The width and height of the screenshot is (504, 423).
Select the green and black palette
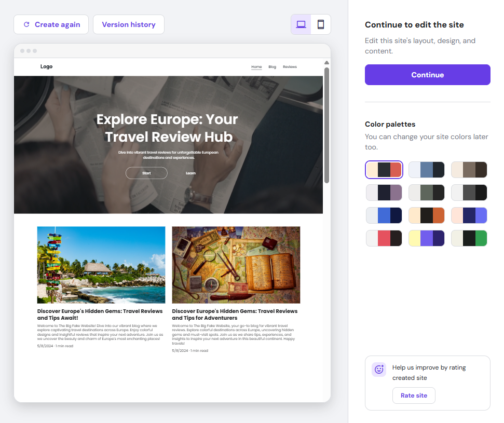(469, 238)
